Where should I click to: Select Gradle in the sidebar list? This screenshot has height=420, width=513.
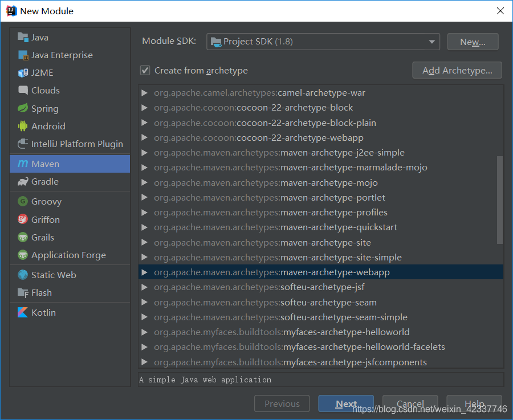click(x=70, y=182)
